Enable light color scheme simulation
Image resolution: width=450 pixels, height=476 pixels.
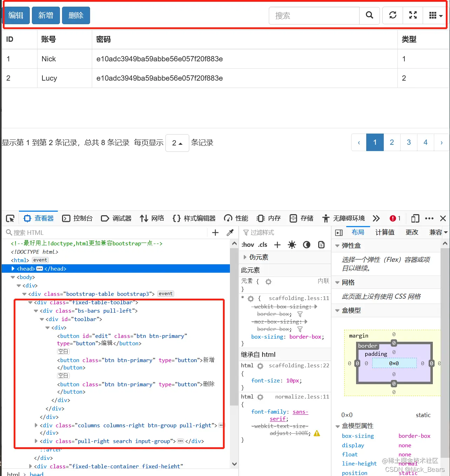[x=292, y=245]
